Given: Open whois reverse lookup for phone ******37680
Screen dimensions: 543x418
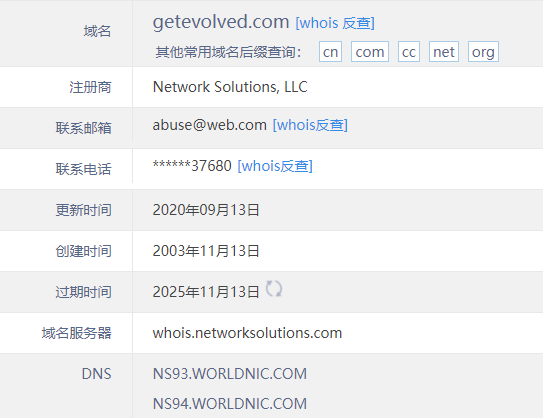Looking at the screenshot, I should tap(275, 166).
